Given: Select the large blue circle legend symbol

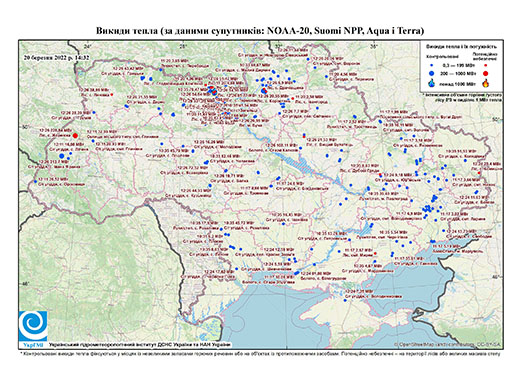Looking at the screenshot, I should 432,73.
